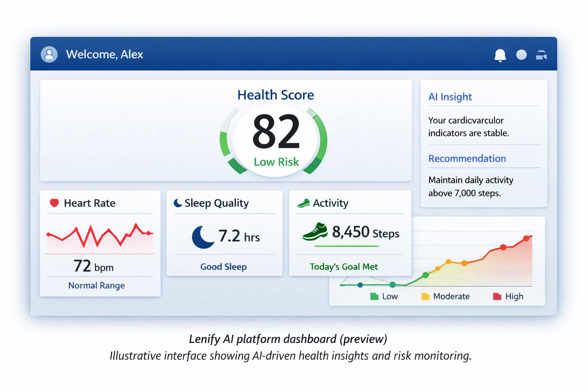
Task: Click the red heart icon
Action: click(x=54, y=203)
